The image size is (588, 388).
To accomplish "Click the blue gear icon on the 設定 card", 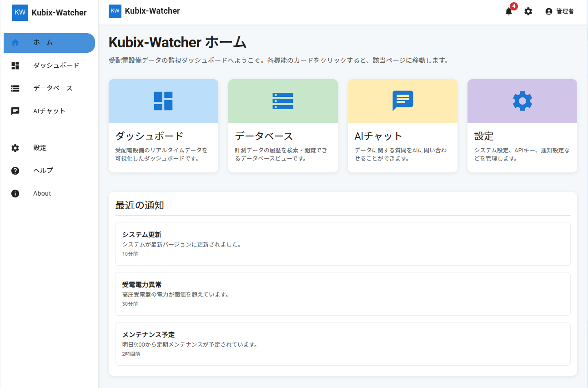I will [x=522, y=101].
